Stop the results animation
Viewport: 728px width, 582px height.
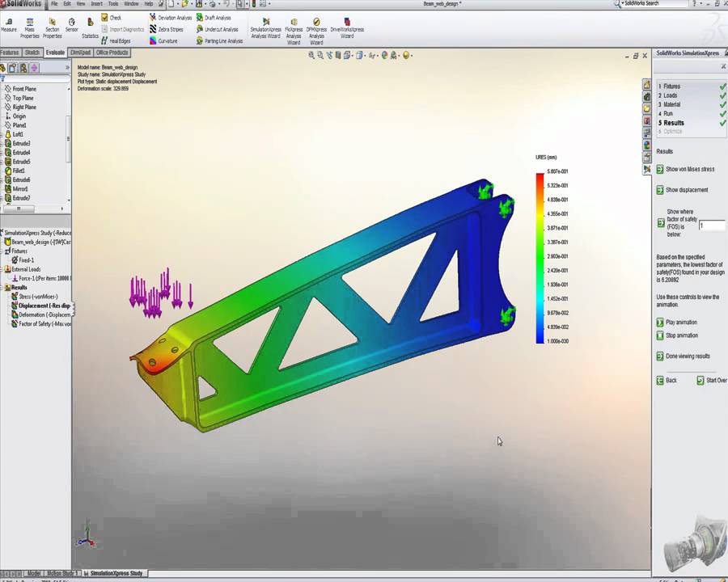(677, 335)
